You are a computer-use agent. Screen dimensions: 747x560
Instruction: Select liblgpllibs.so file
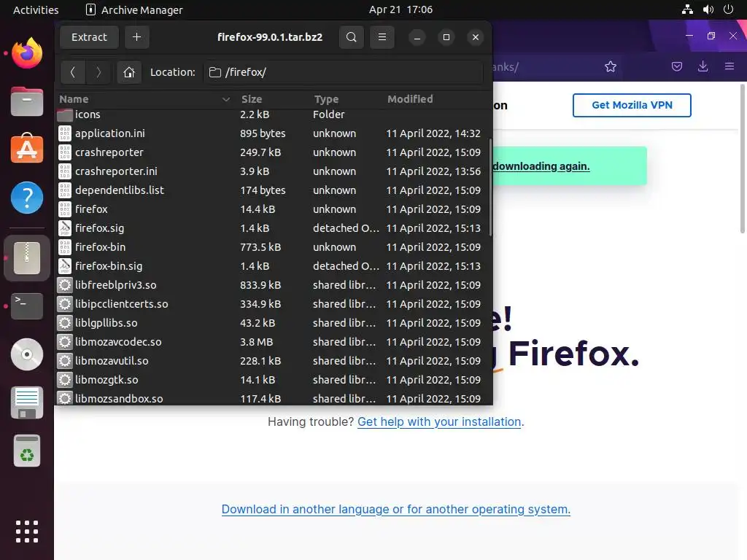click(272, 323)
